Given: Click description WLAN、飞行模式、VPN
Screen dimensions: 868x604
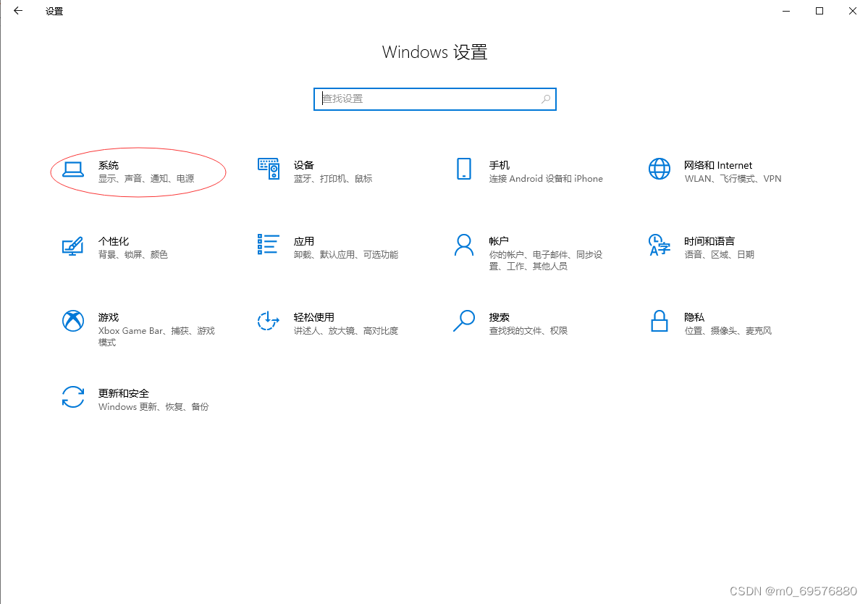Looking at the screenshot, I should (x=733, y=178).
